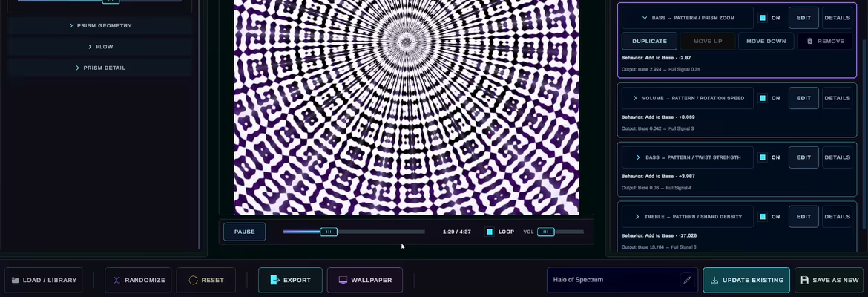Image resolution: width=868 pixels, height=297 pixels.
Task: Expand the Volume Pattern / Rotation Speed row
Action: pos(688,98)
